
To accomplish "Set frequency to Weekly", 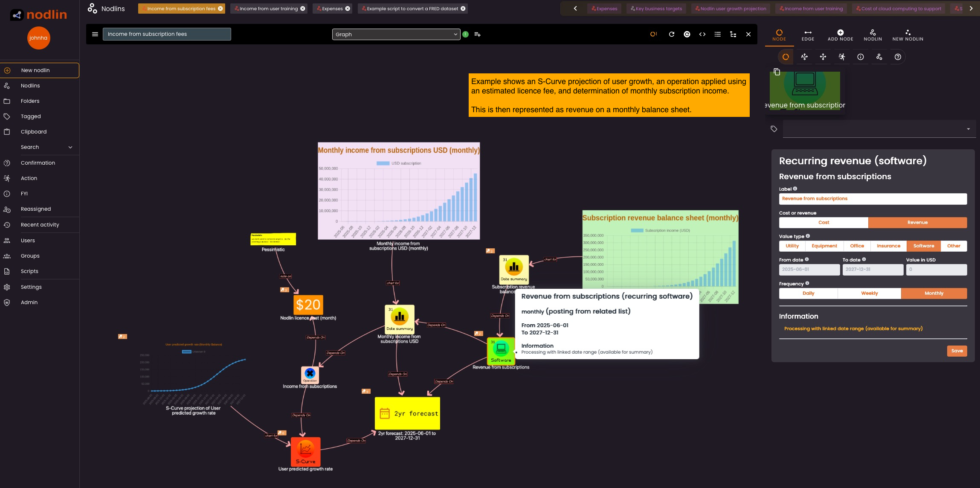I will (x=869, y=293).
